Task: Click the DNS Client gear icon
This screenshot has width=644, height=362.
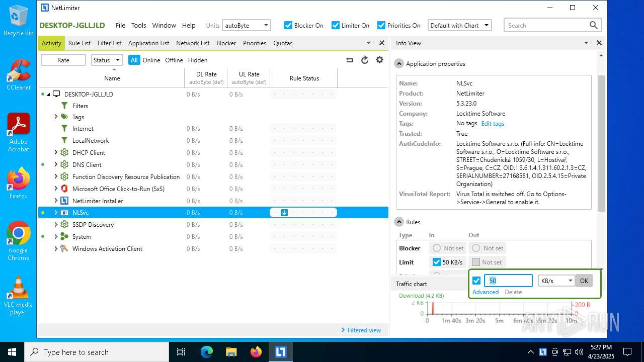Action: [x=64, y=164]
